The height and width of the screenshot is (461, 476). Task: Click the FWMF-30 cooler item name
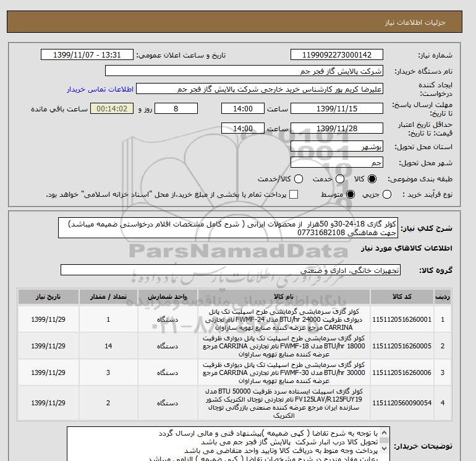(x=284, y=373)
